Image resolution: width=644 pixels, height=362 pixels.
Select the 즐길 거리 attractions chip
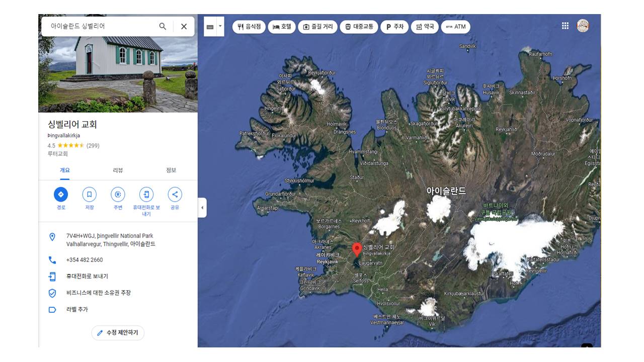coord(317,27)
